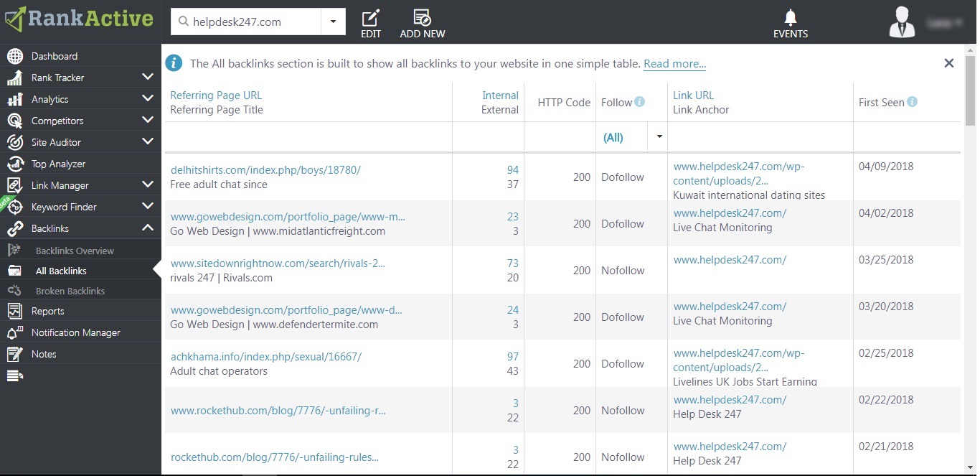The height and width of the screenshot is (476, 980).
Task: Click the Notes pencil icon
Action: click(x=14, y=354)
